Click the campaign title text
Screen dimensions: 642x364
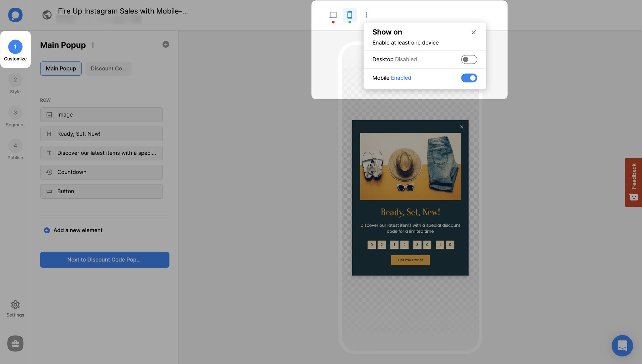123,11
